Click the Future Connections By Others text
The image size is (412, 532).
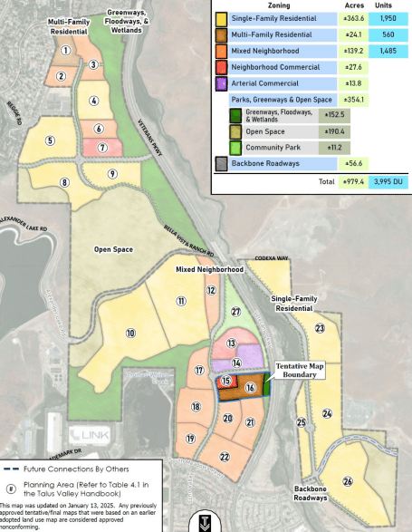(76, 469)
